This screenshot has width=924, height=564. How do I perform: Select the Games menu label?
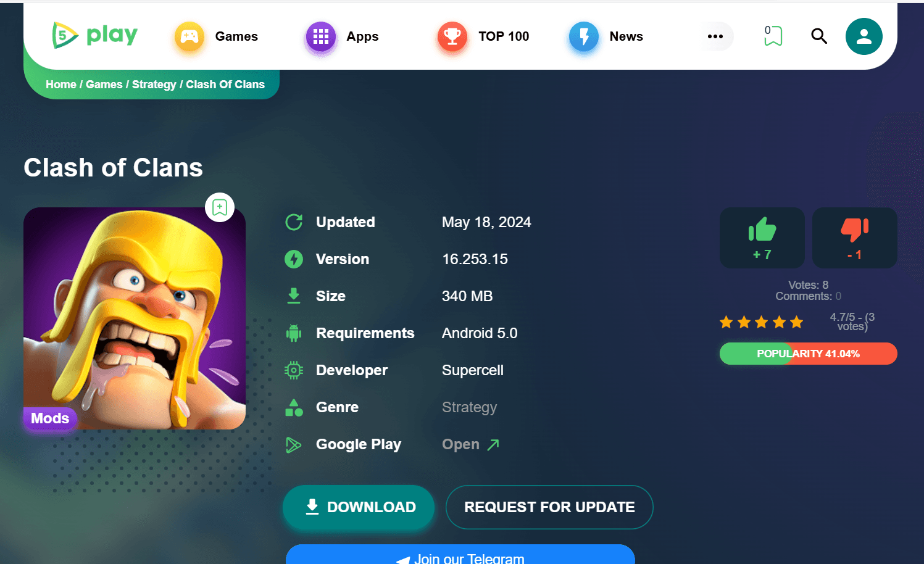(x=236, y=36)
